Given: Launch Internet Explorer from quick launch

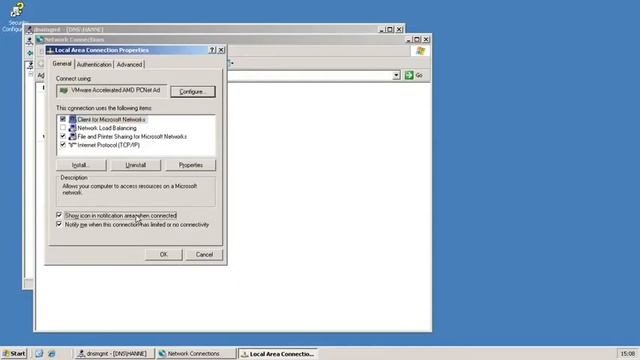Looking at the screenshot, I should (51, 353).
